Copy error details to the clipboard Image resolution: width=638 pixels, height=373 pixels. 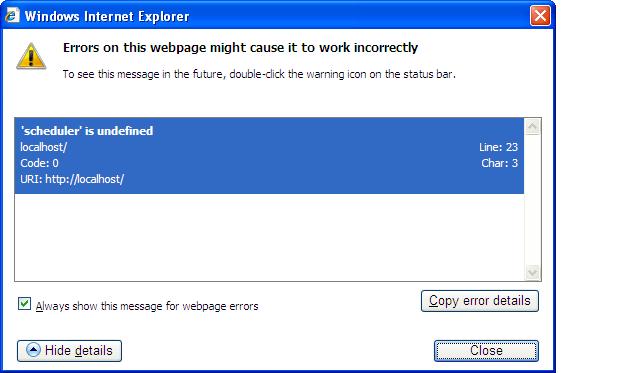(x=480, y=301)
